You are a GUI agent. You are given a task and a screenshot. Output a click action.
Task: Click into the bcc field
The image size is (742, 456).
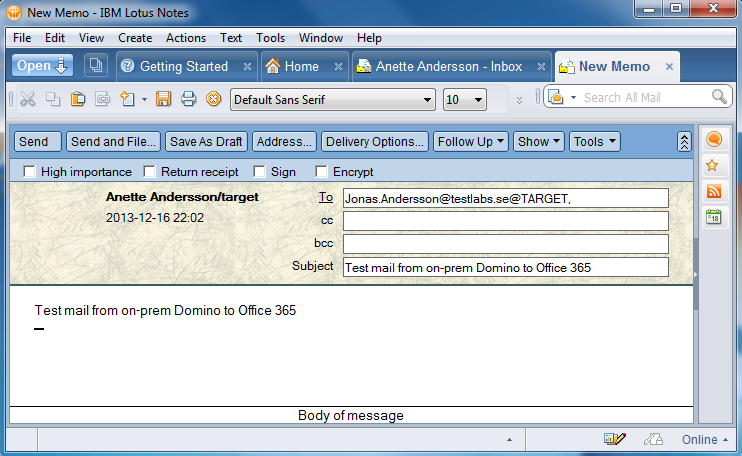(505, 244)
